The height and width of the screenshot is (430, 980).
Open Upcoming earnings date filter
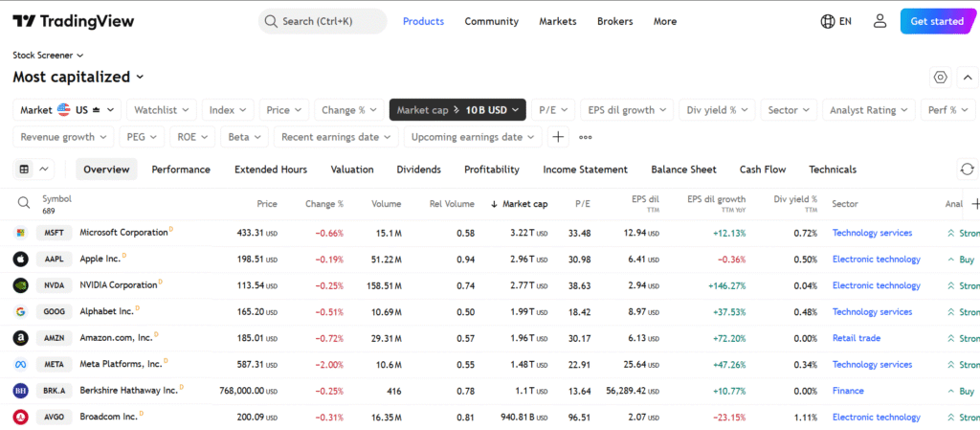(473, 137)
